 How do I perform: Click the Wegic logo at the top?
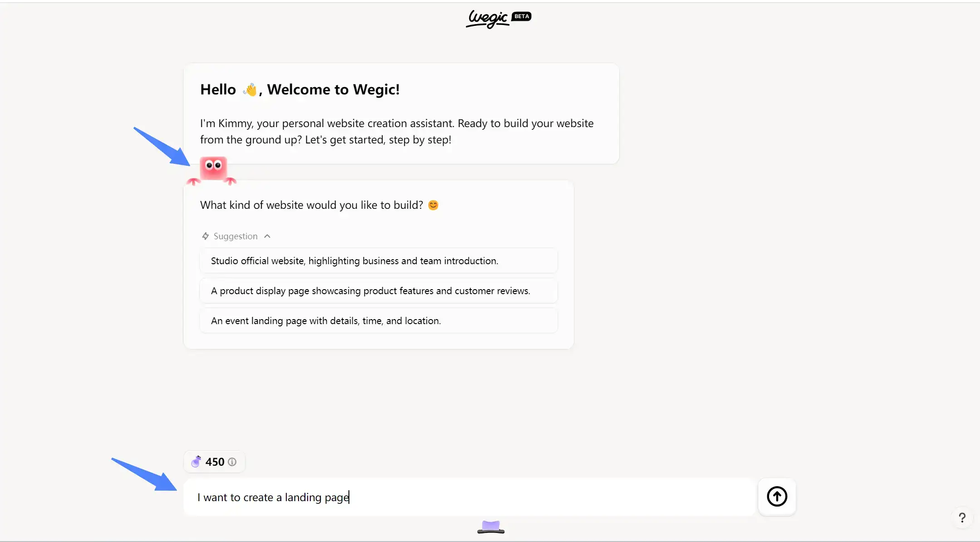pos(487,19)
